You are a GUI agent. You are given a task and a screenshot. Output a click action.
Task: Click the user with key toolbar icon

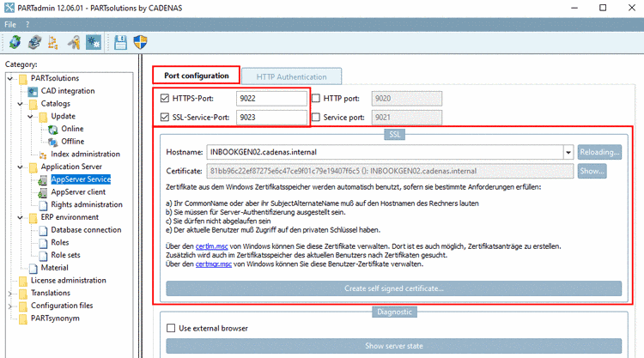pyautogui.click(x=74, y=42)
